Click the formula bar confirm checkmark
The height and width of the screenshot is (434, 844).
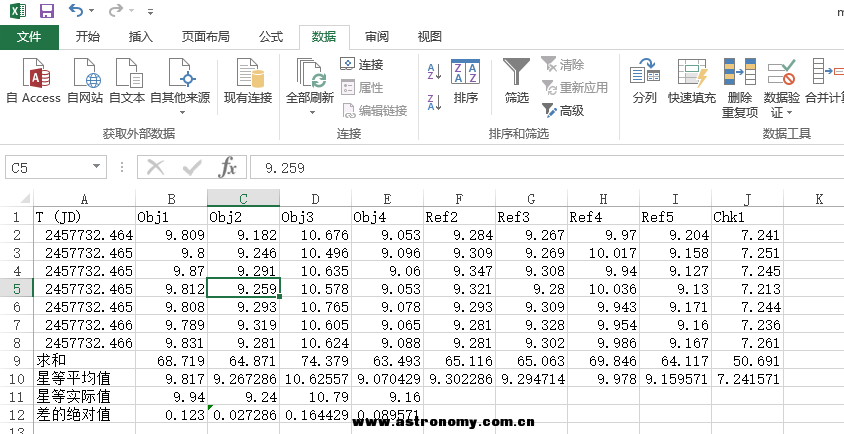[x=192, y=167]
